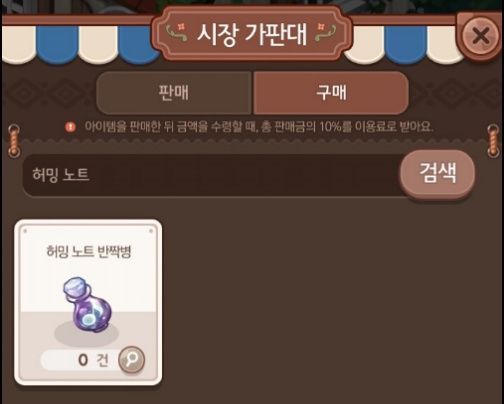Close the 시장 가판대 window with X
Image resolution: width=504 pixels, height=404 pixels.
[481, 35]
